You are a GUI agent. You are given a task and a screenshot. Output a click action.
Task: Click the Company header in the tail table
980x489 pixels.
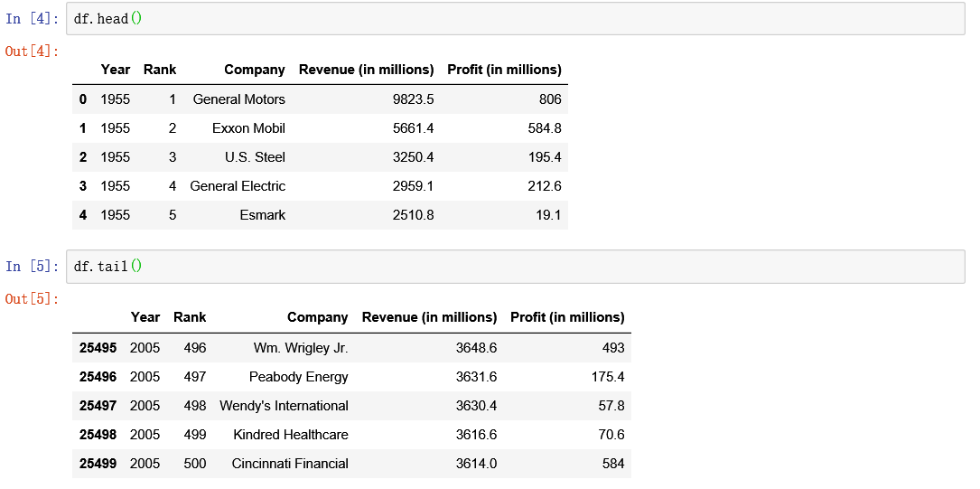317,317
